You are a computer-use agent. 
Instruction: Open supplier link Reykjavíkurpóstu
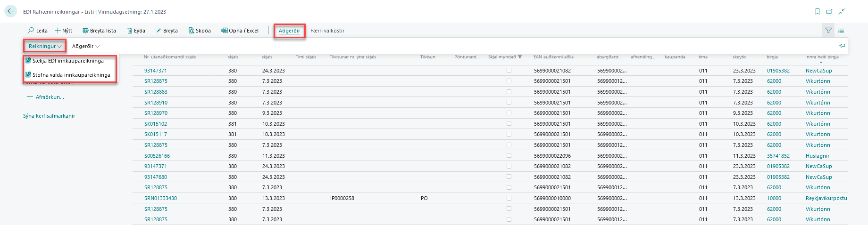826,198
